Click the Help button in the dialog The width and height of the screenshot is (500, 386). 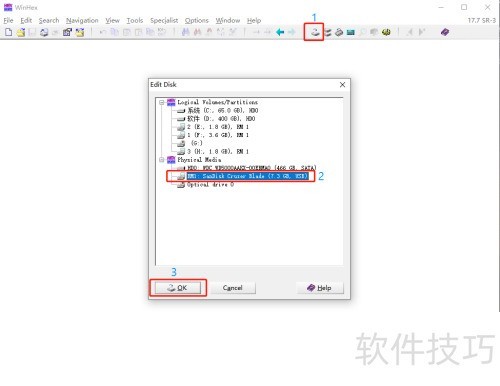(x=320, y=288)
